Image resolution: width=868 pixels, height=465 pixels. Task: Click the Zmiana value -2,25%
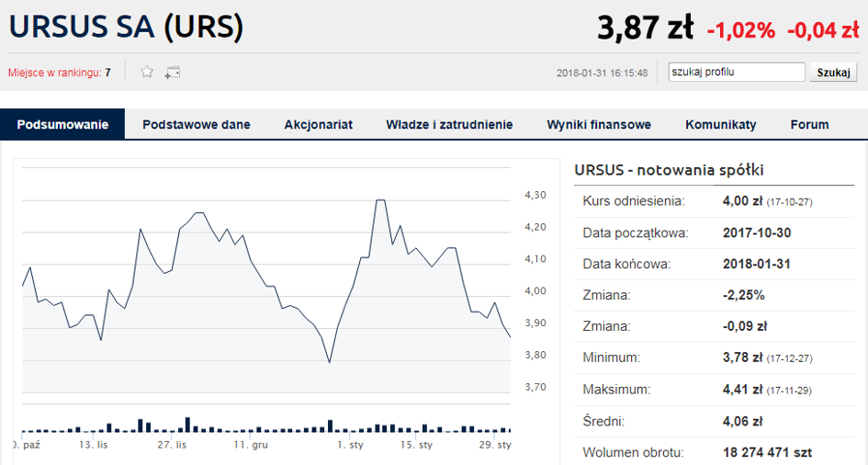(x=743, y=295)
